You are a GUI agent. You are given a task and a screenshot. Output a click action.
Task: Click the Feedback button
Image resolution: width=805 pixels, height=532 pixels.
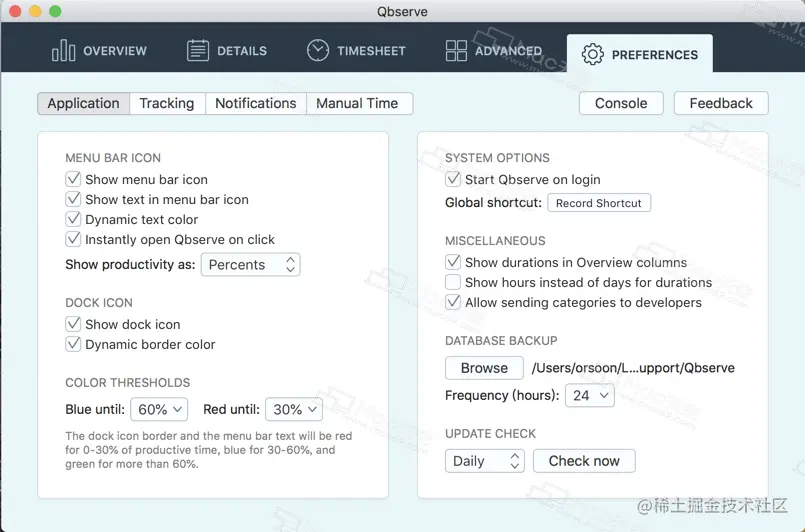tap(721, 103)
